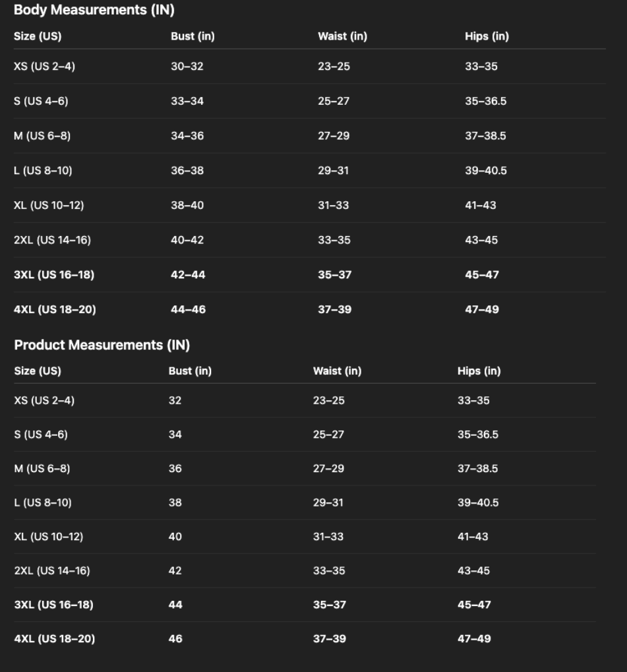Select product bust value 46 for 4XL
Viewport: 627px width, 672px height.
(175, 638)
